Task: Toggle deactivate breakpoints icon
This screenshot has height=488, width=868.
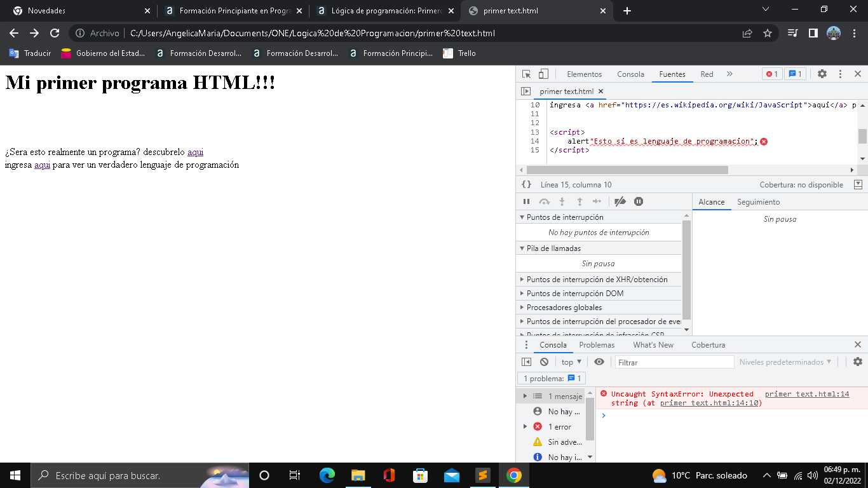Action: (x=620, y=202)
